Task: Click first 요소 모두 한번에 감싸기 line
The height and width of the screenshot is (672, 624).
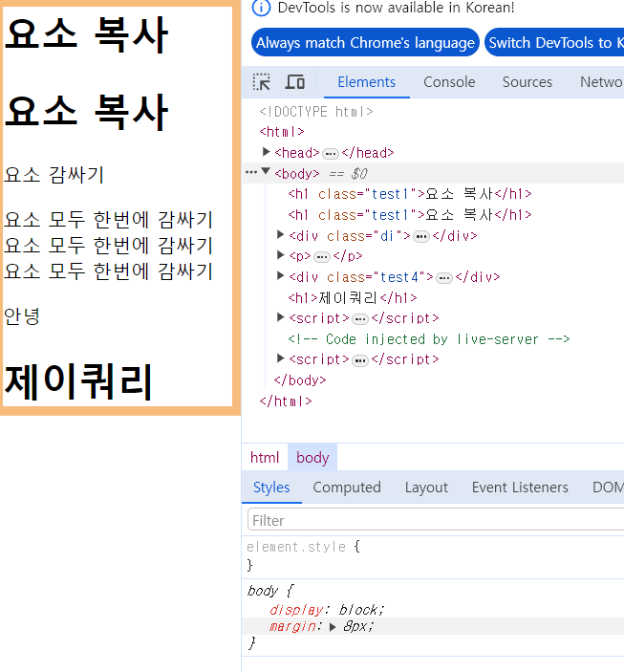Action: point(108,220)
